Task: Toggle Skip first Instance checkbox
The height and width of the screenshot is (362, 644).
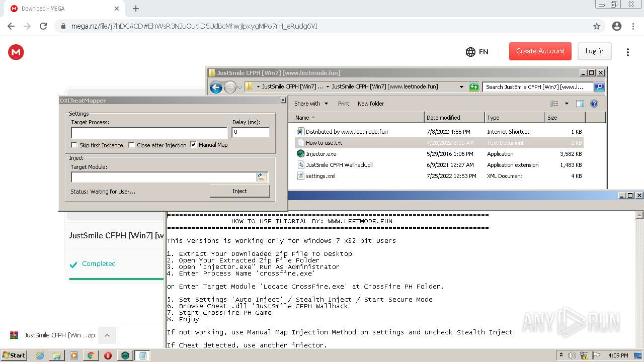Action: tap(74, 145)
